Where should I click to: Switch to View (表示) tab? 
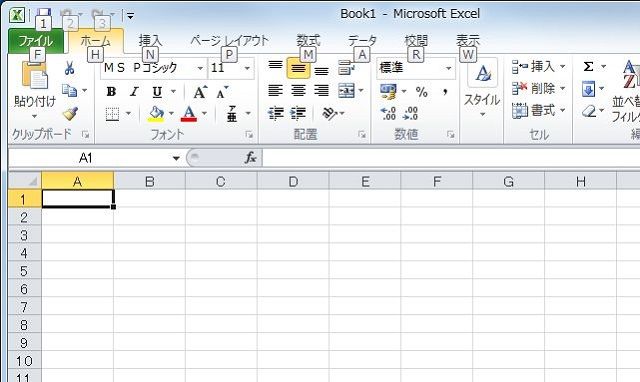click(x=468, y=40)
